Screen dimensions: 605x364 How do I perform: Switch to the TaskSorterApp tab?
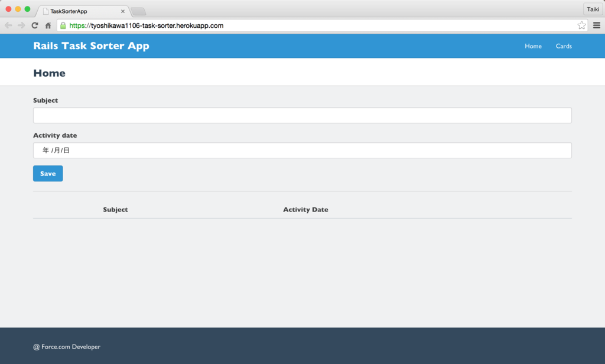(x=77, y=10)
